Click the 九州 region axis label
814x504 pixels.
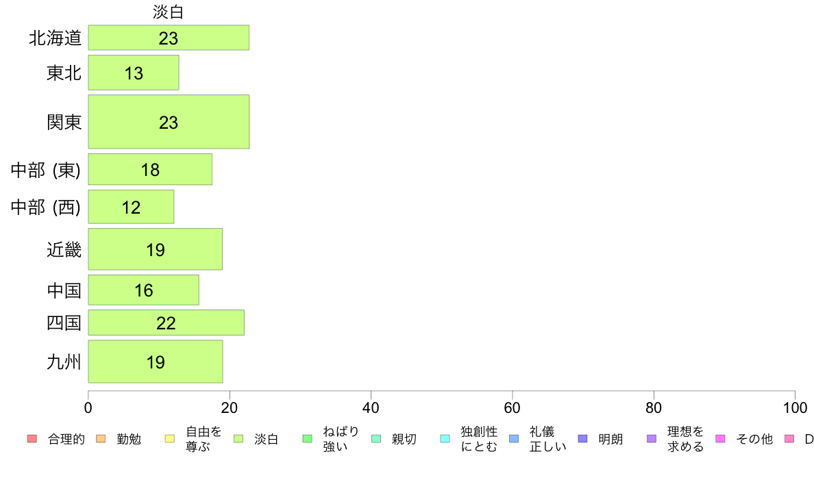coord(64,362)
